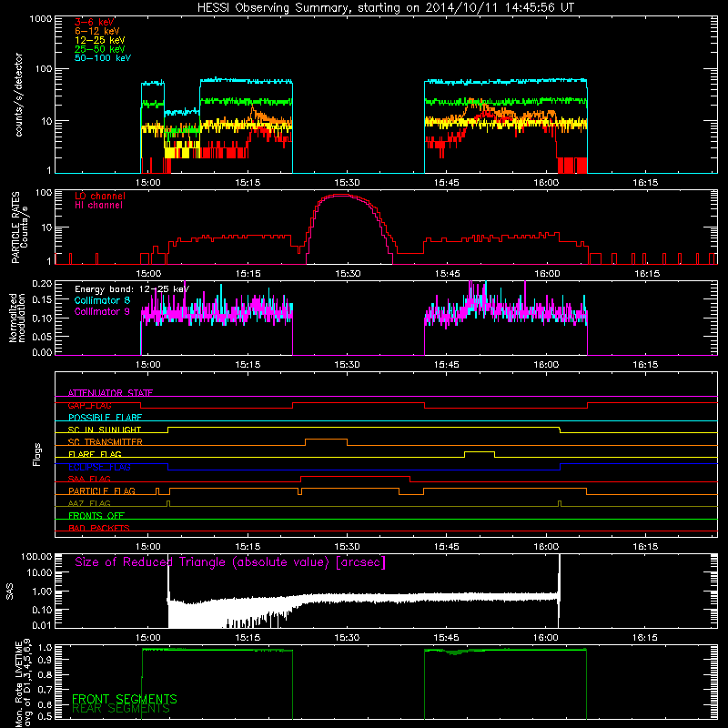Click the SC_TRANSMITTER flag label

106,442
